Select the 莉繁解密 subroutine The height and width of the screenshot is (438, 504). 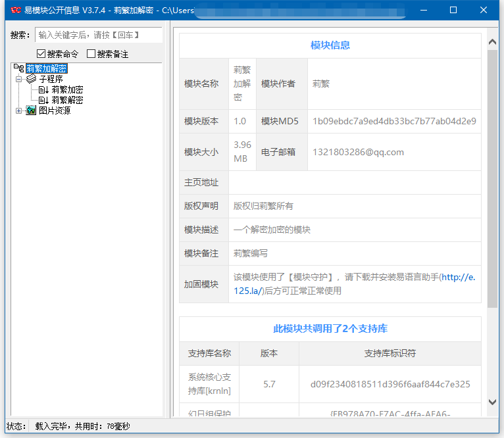67,100
